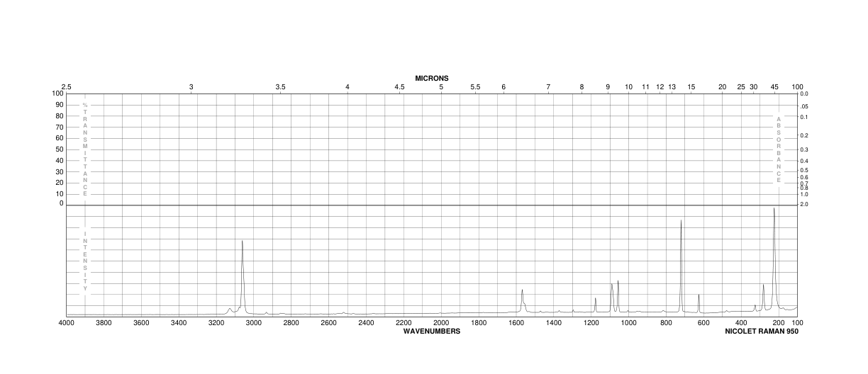The image size is (868, 374).
Task: Select the 3200 wavenumber tick label
Action: tap(216, 323)
